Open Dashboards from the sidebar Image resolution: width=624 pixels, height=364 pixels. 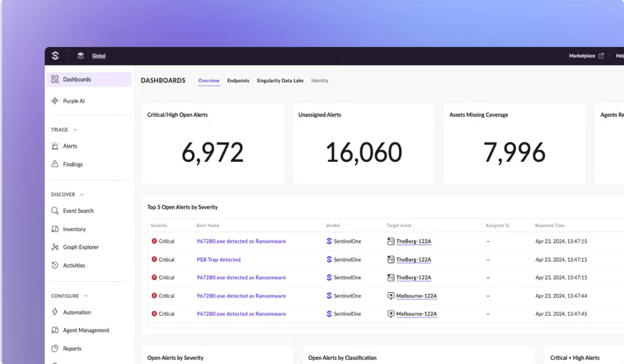point(89,79)
